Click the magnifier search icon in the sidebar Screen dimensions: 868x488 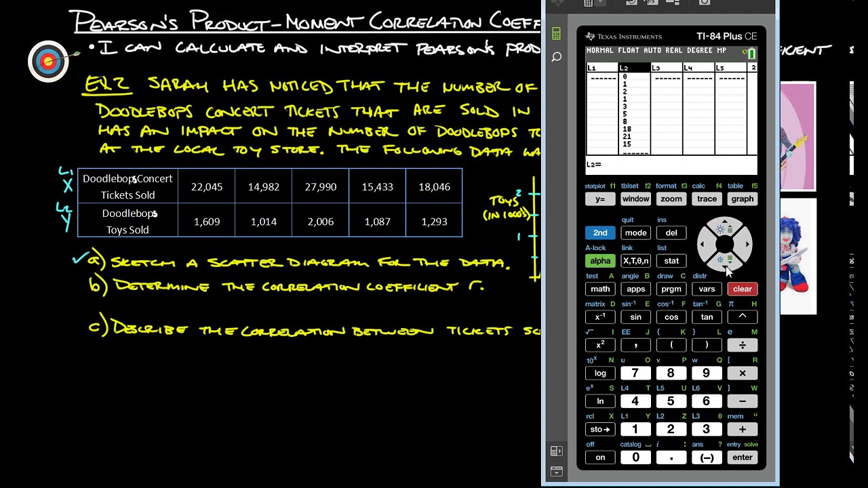(557, 58)
